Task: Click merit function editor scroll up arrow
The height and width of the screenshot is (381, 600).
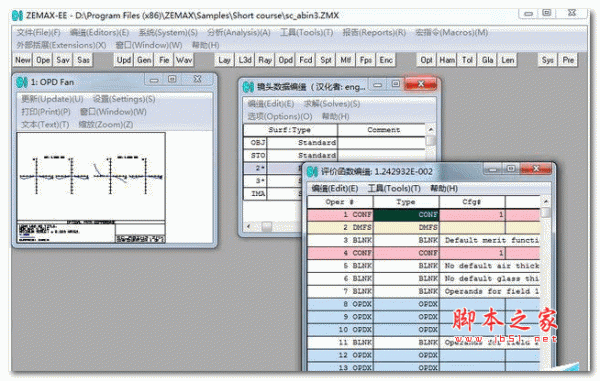Action: click(546, 201)
